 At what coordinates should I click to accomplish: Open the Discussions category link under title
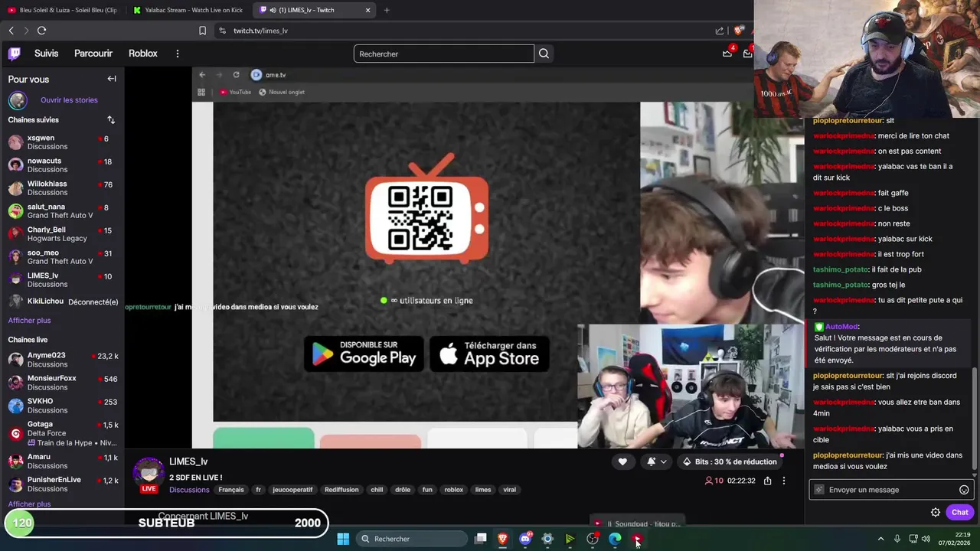click(x=189, y=490)
